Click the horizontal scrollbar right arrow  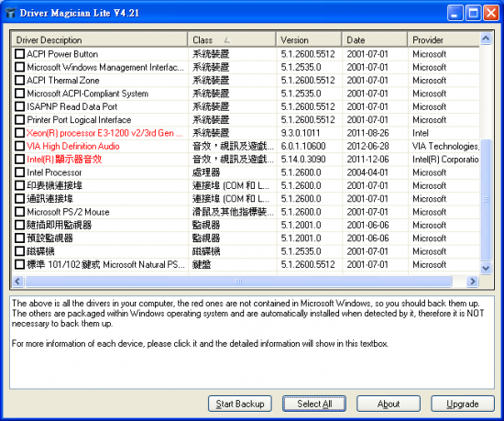[x=473, y=282]
